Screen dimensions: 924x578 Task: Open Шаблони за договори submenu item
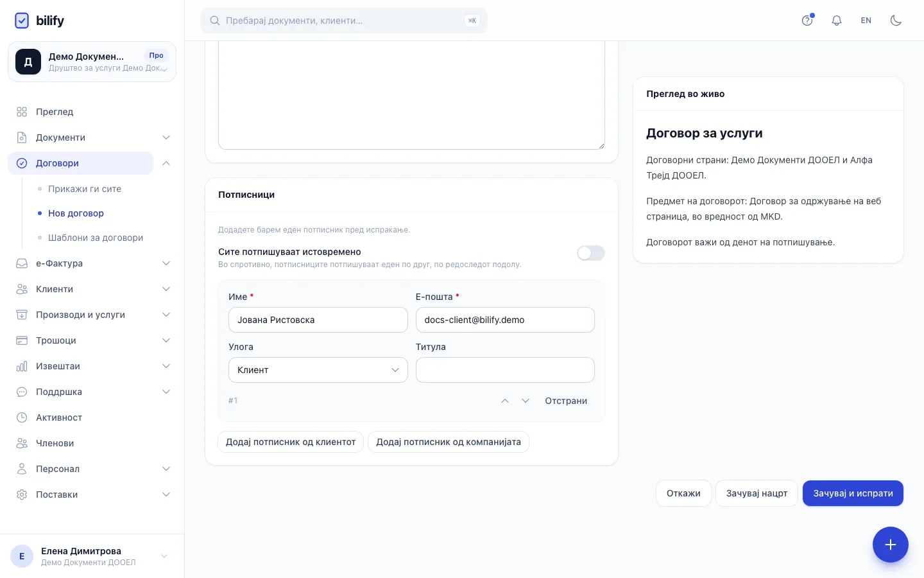96,238
